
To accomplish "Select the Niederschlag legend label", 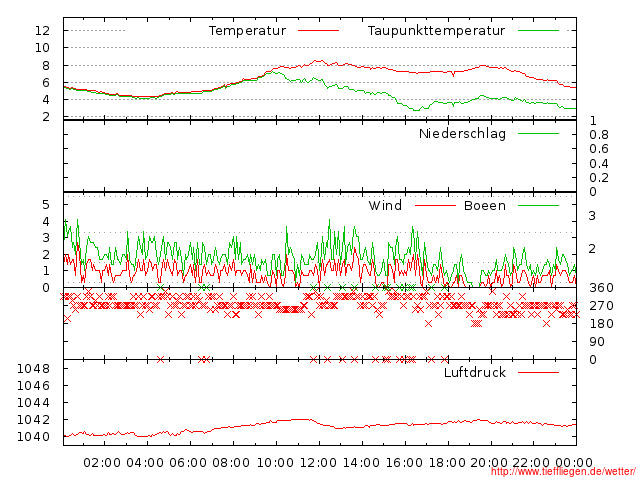I will pos(462,133).
